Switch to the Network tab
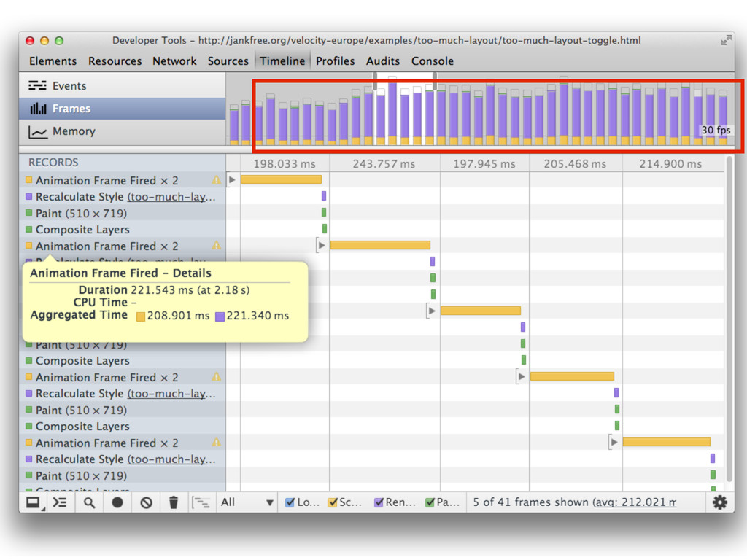The width and height of the screenshot is (747, 560). click(174, 61)
